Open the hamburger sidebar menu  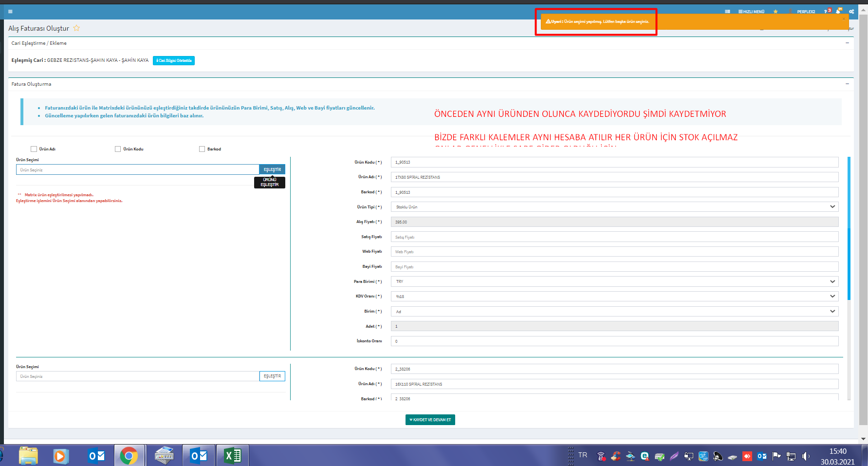pyautogui.click(x=10, y=12)
